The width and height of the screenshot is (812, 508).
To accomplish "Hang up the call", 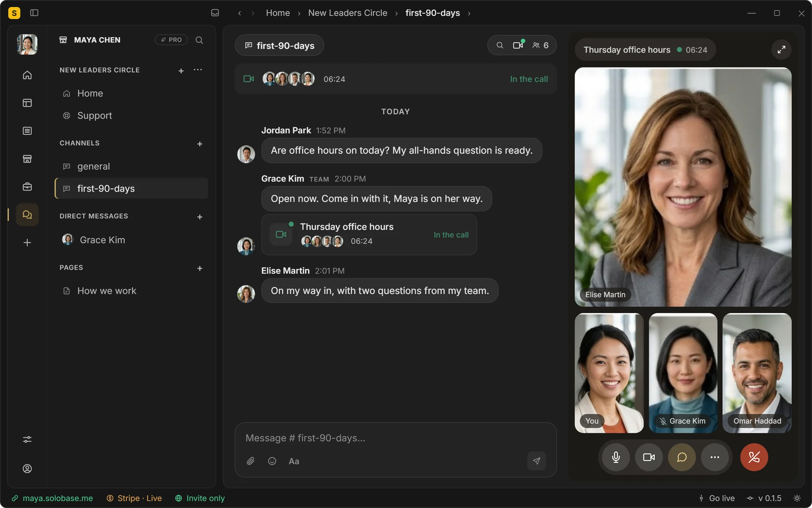I will click(x=754, y=457).
